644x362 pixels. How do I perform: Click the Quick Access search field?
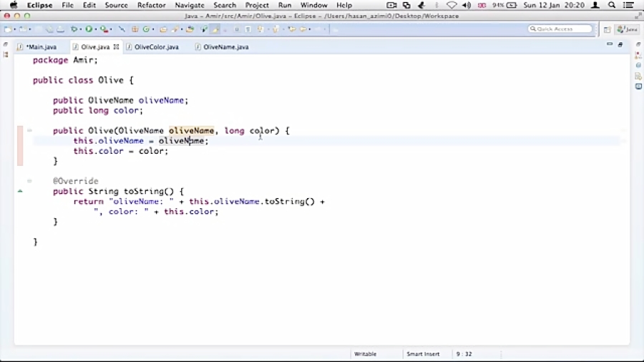click(x=561, y=29)
